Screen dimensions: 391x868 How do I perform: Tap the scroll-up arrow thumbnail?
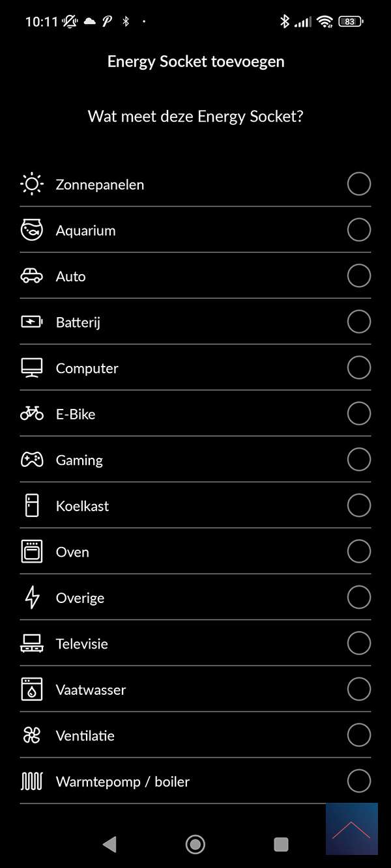352,829
